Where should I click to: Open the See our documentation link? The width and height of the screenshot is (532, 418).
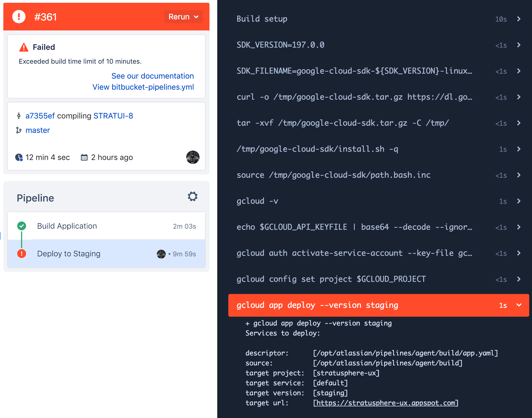(x=152, y=76)
